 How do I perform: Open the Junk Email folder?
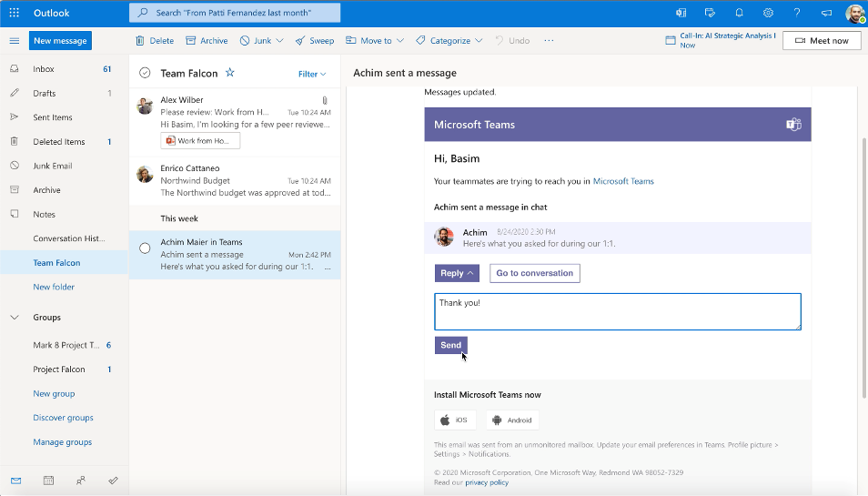[x=65, y=166]
